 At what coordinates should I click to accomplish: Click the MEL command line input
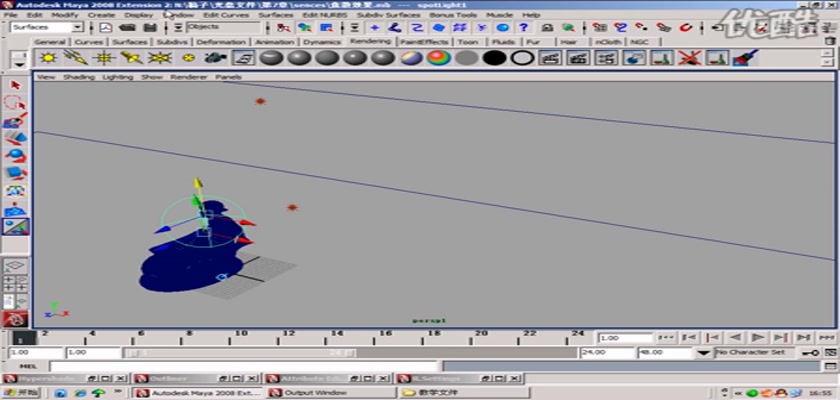click(x=245, y=367)
